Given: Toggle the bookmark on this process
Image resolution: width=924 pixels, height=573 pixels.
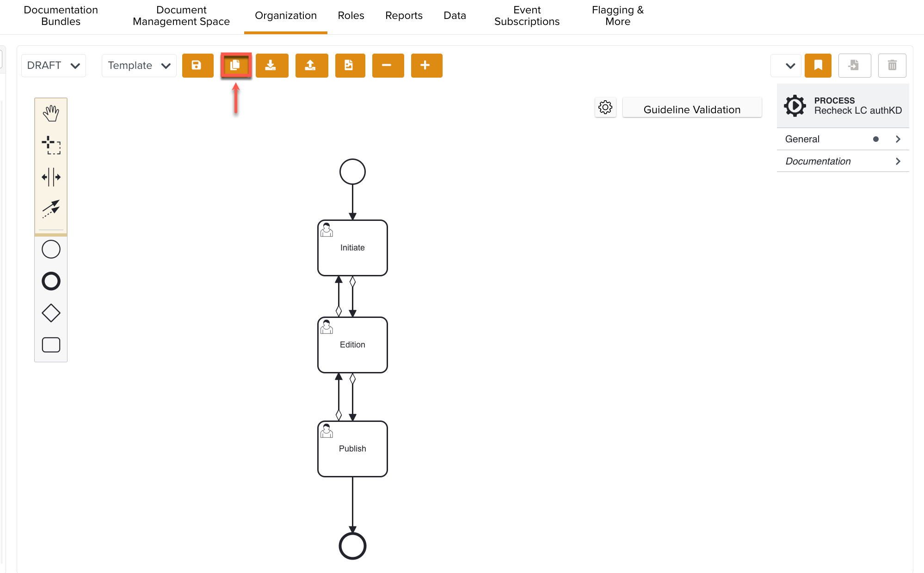Looking at the screenshot, I should click(x=818, y=66).
